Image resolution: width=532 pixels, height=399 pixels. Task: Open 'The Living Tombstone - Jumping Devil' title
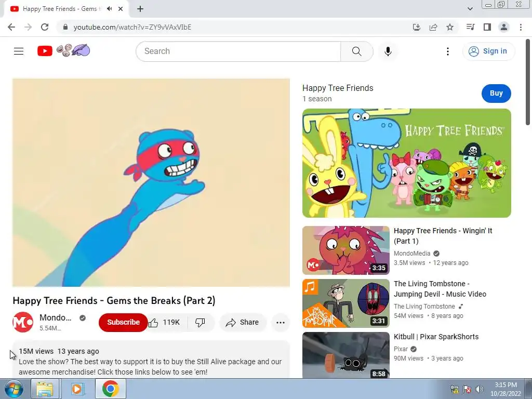pyautogui.click(x=440, y=289)
